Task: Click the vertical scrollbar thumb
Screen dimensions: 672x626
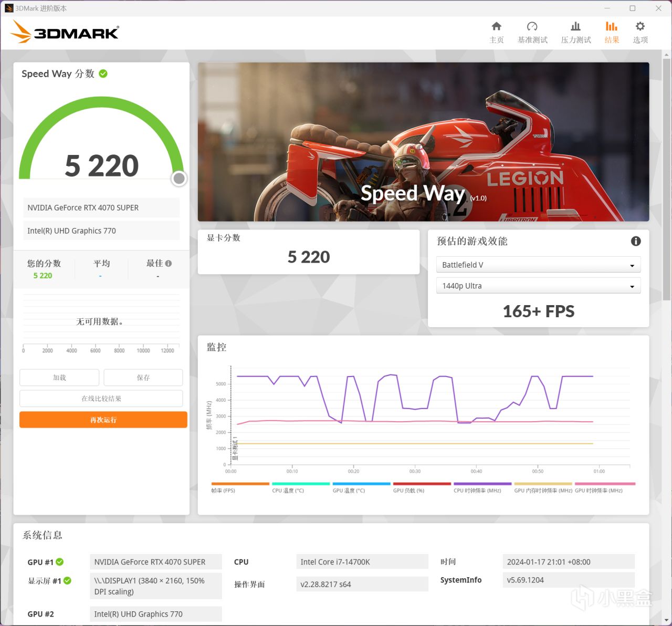Action: coord(667,179)
